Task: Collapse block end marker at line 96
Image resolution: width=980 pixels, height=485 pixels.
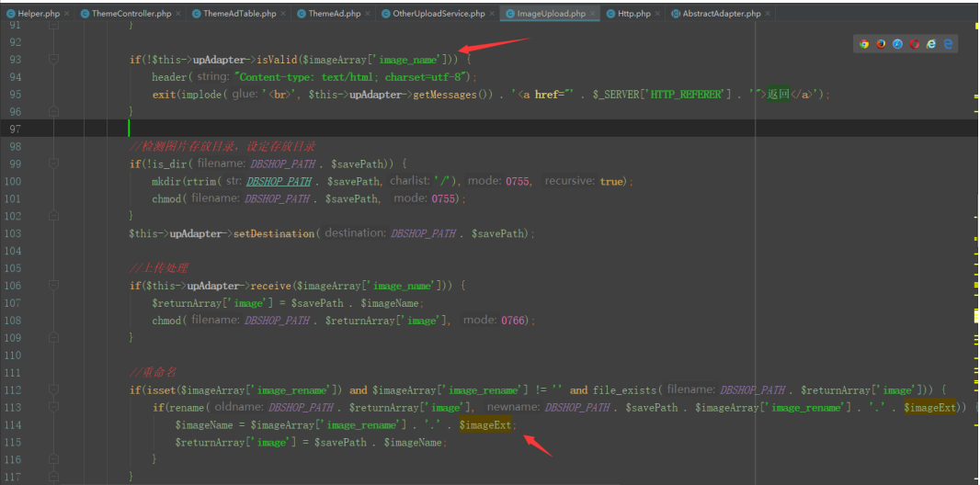Action: (53, 111)
